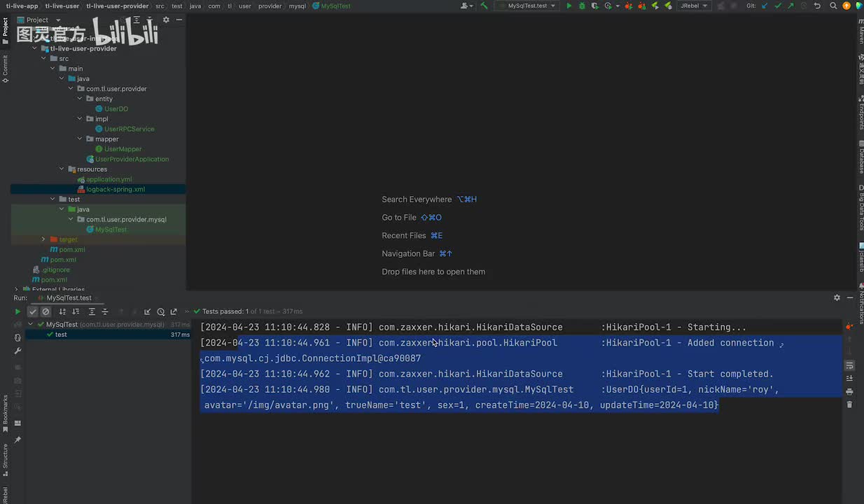Sort test results by duration
This screenshot has width=864, height=504.
(x=76, y=311)
